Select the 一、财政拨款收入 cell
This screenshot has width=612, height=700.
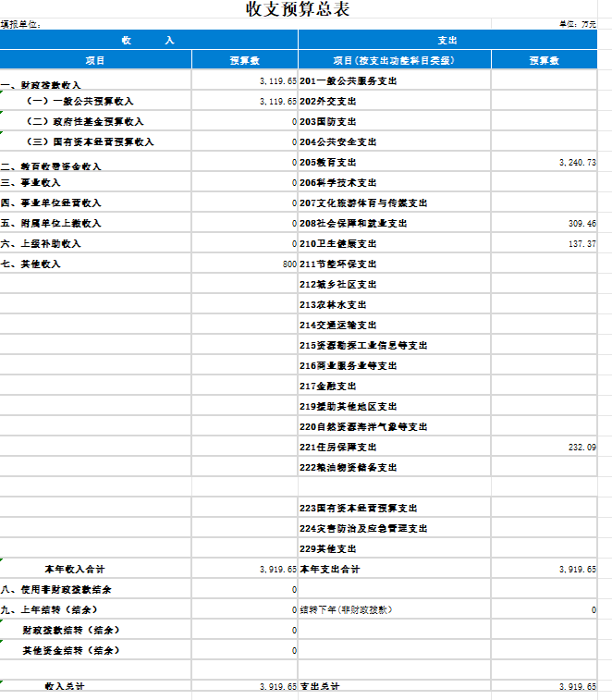point(48,83)
